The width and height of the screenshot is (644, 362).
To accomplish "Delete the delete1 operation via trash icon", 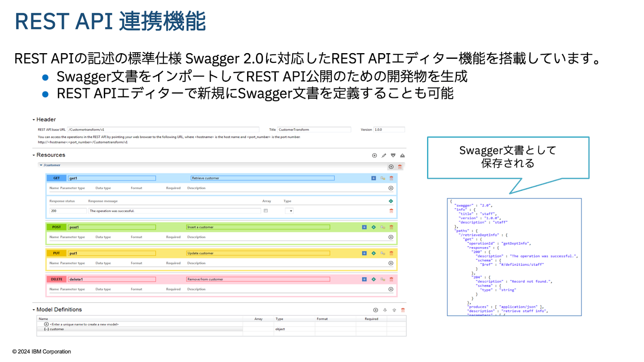I will point(391,279).
